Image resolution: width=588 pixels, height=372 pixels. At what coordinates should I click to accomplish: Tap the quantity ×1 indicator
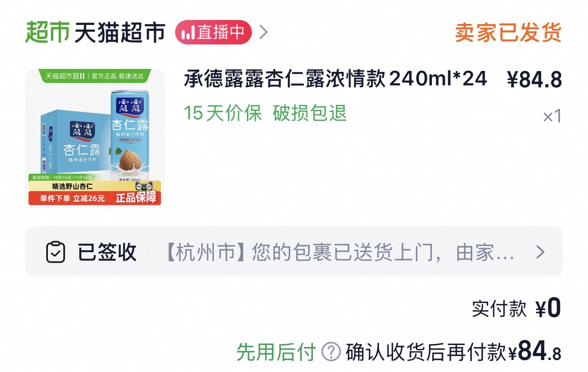click(x=553, y=116)
